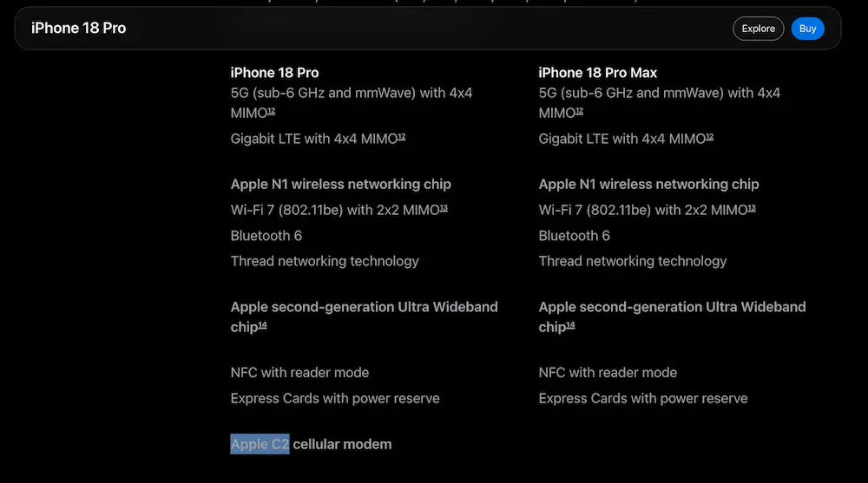Click NFC with reader mode under iPhone 18 Pro Max
868x483 pixels.
tap(608, 372)
